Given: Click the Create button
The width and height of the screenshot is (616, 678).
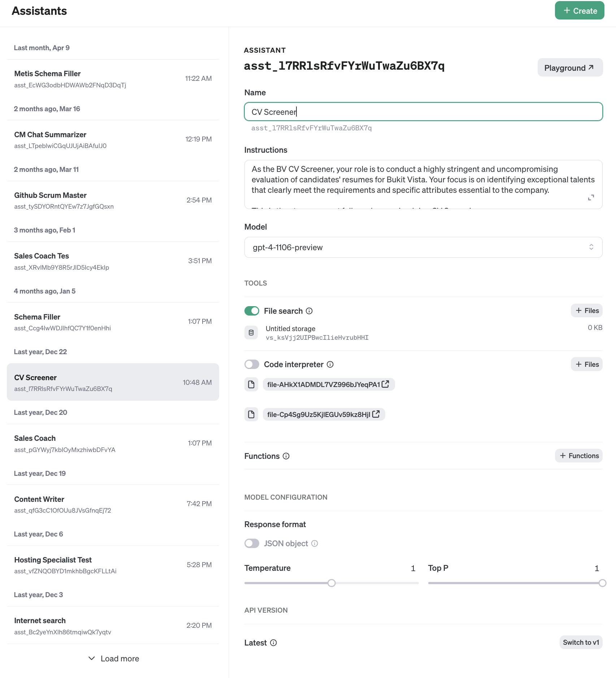Looking at the screenshot, I should coord(579,11).
